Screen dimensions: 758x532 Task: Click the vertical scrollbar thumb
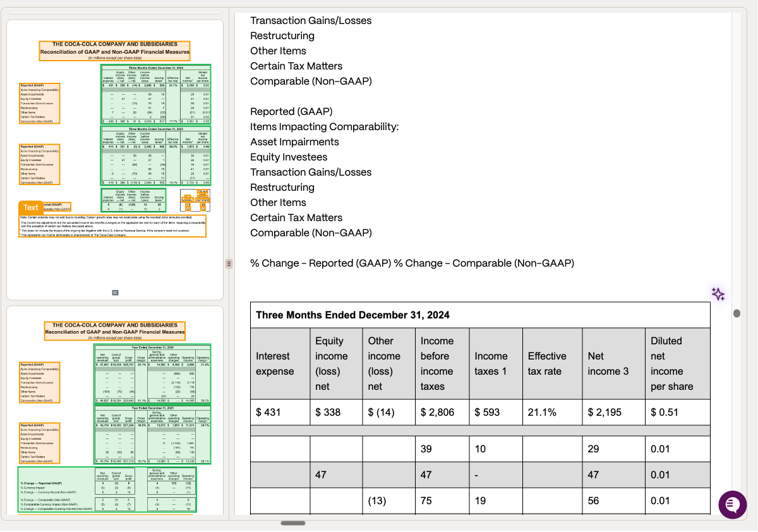(x=736, y=313)
